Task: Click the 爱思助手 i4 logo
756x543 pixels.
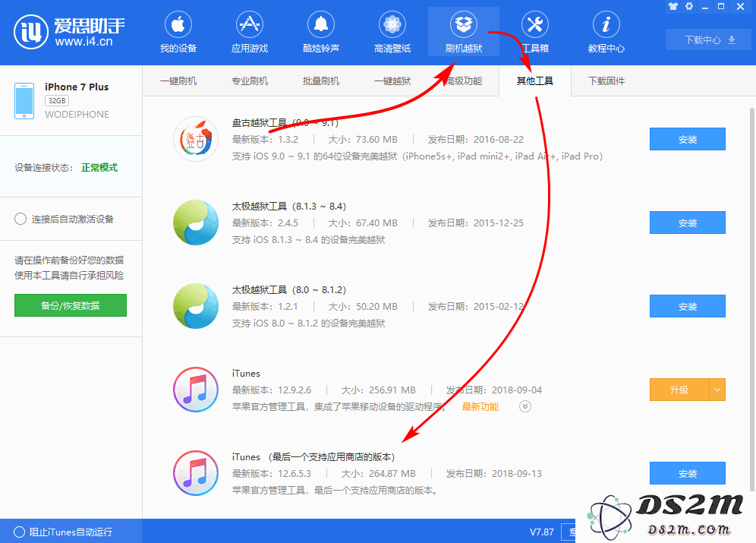Action: pyautogui.click(x=69, y=32)
